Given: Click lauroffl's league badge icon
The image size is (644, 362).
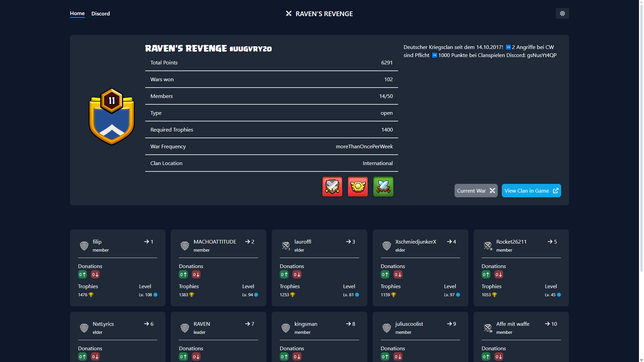Looking at the screenshot, I should 286,246.
